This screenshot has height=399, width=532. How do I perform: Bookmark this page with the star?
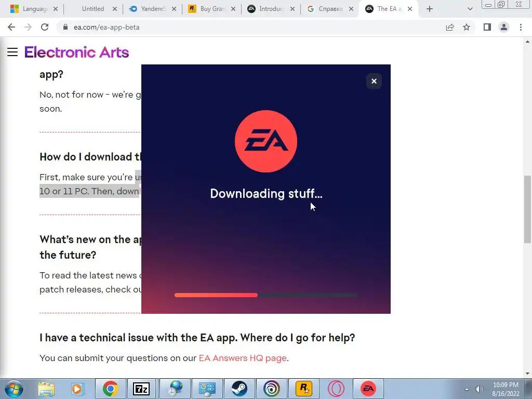(467, 27)
